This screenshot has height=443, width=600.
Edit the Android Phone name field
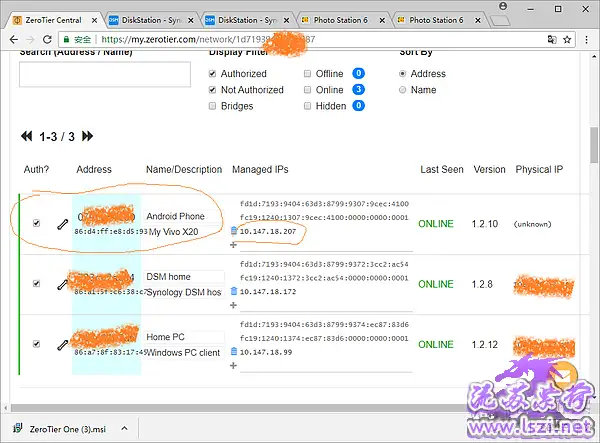[183, 217]
